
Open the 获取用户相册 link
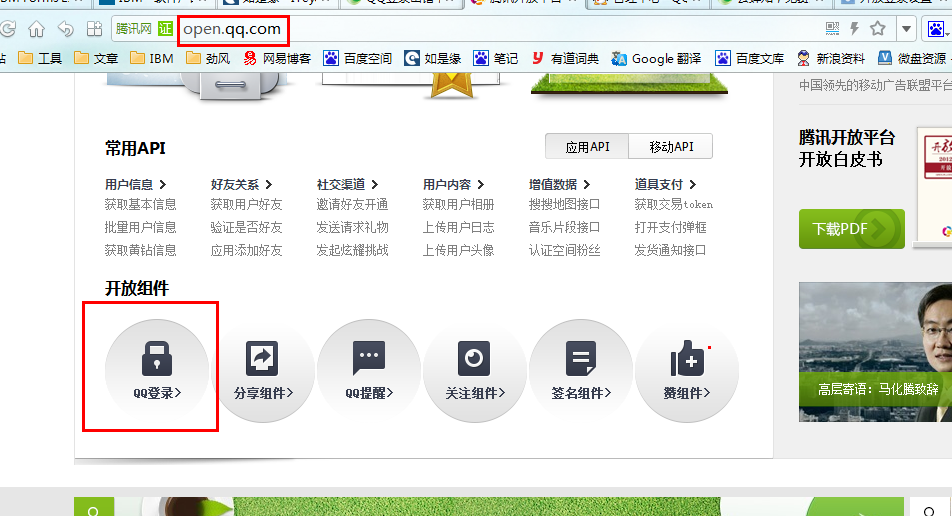click(x=458, y=205)
